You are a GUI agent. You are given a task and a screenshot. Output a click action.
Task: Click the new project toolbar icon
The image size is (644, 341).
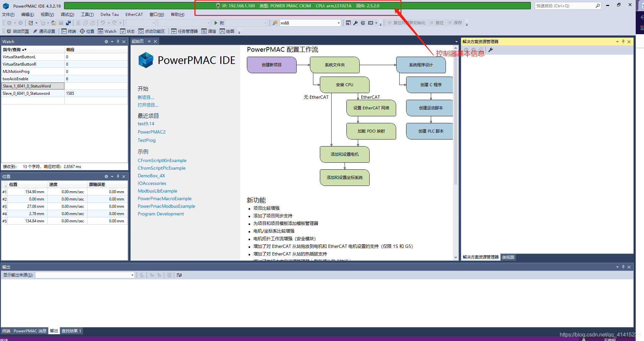31,23
